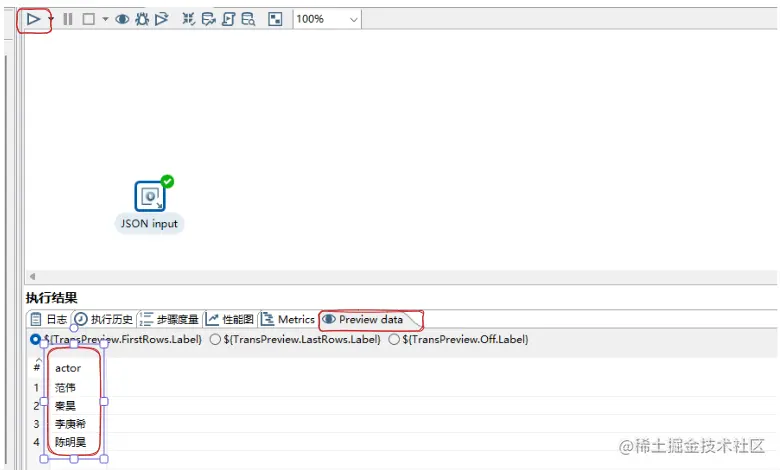
Task: Show the 步骤度量 tab
Action: pyautogui.click(x=169, y=319)
